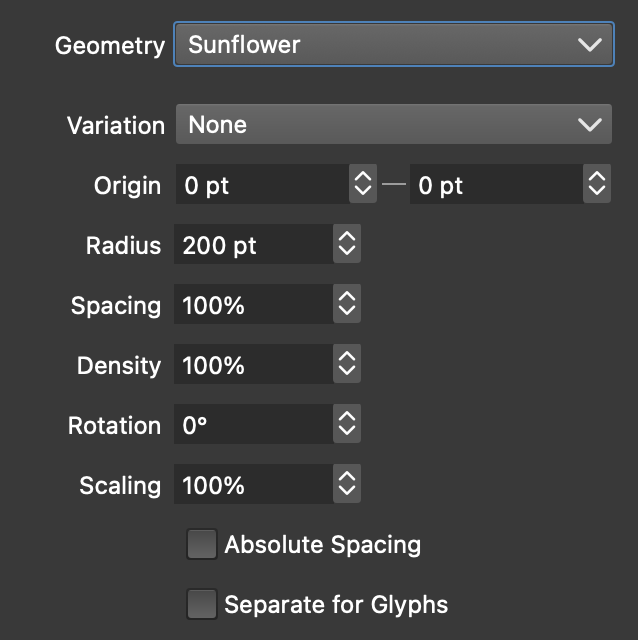Increment Radius using the stepper up arrow

347,238
